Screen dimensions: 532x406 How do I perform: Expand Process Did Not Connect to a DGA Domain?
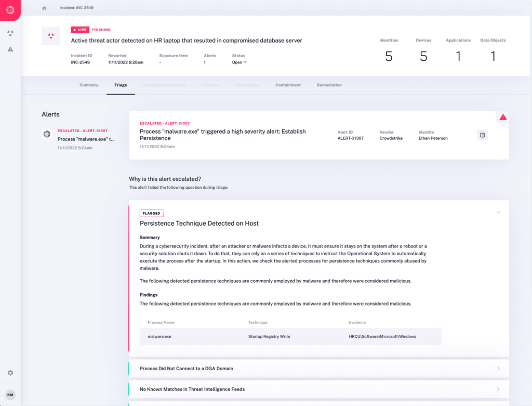[x=498, y=368]
